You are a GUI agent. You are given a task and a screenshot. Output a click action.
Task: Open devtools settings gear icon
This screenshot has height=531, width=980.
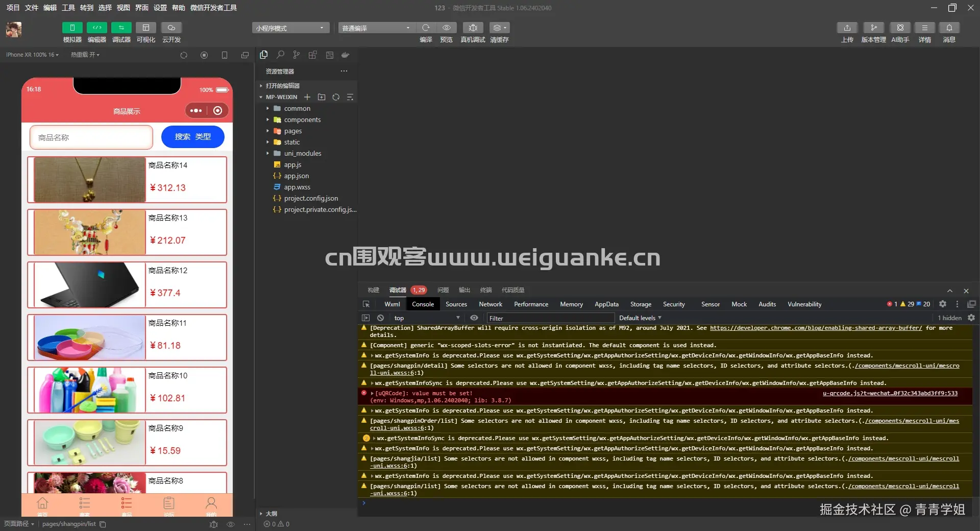point(943,304)
